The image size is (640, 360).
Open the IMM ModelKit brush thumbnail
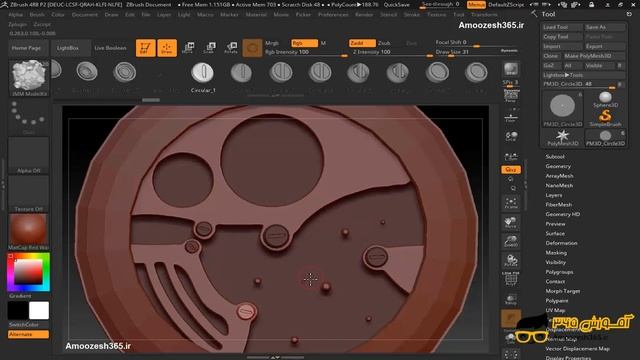coord(29,78)
